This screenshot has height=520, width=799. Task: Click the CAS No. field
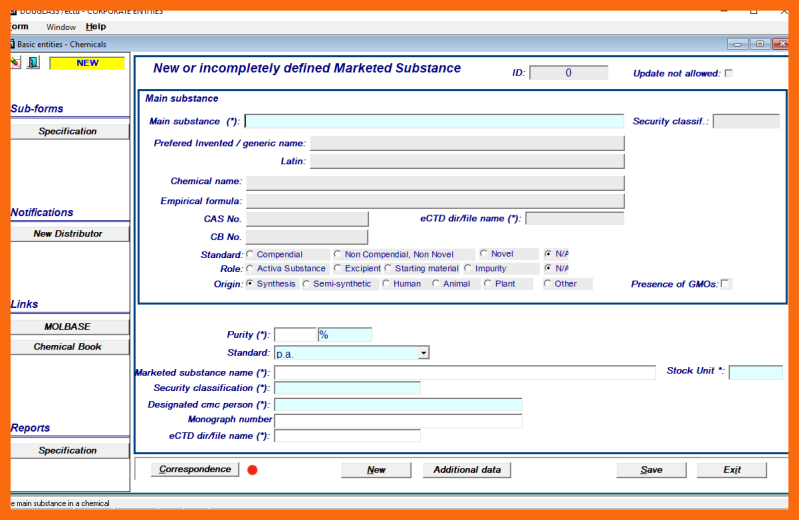coord(307,219)
